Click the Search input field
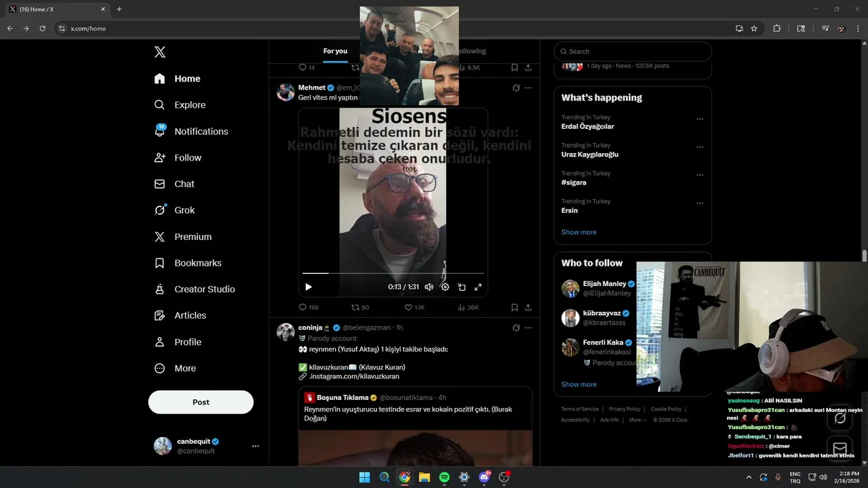The width and height of the screenshot is (868, 488). (x=633, y=52)
